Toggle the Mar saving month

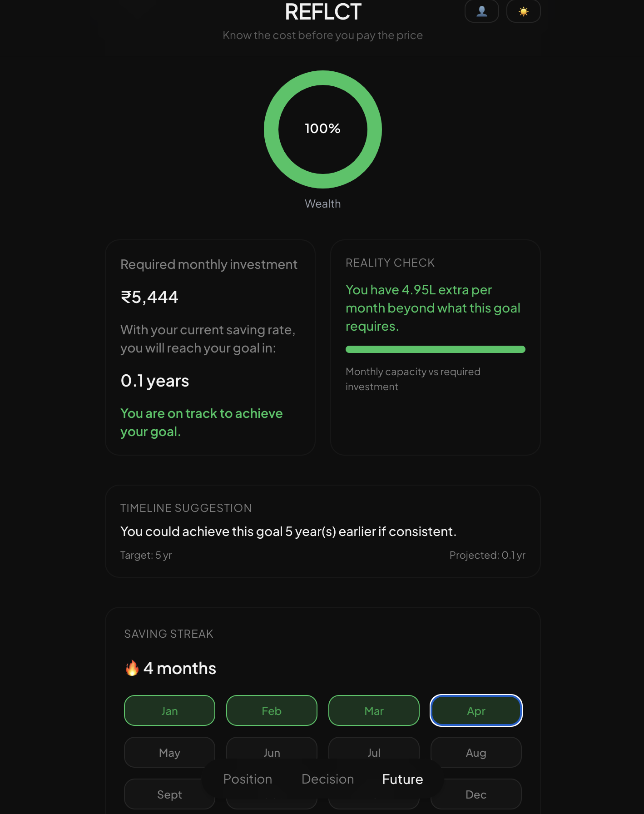(x=374, y=710)
